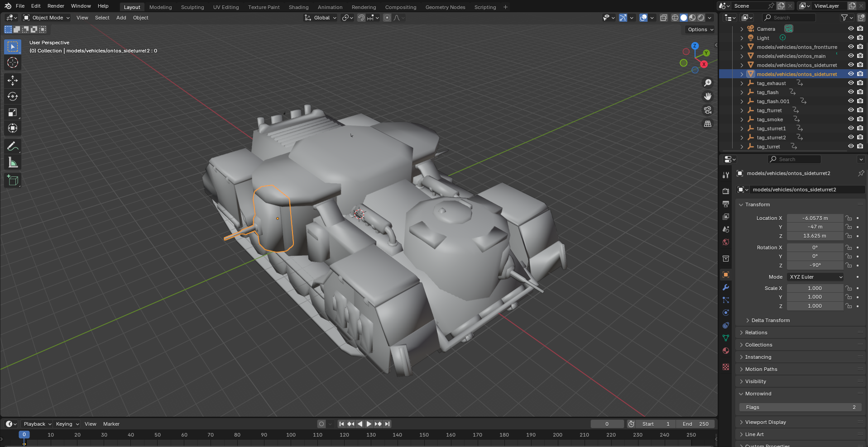Viewport: 868px width, 447px height.
Task: Open the Object Mode dropdown
Action: coord(47,18)
